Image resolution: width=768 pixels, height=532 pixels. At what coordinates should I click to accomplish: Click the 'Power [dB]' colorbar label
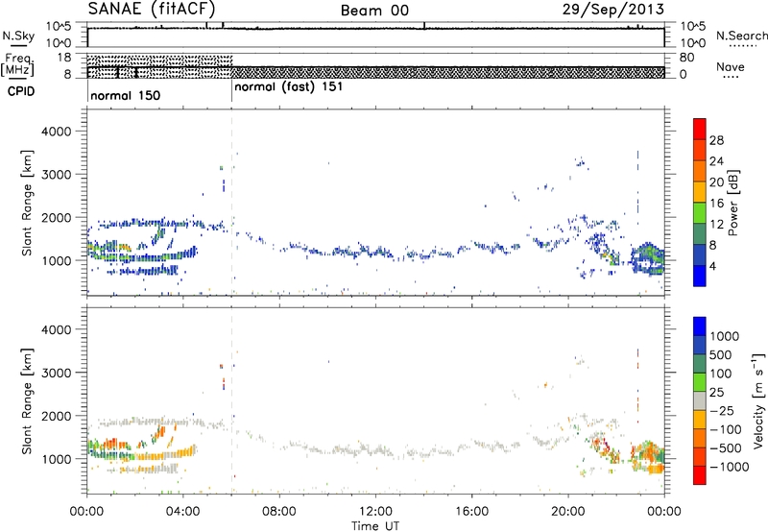(732, 203)
